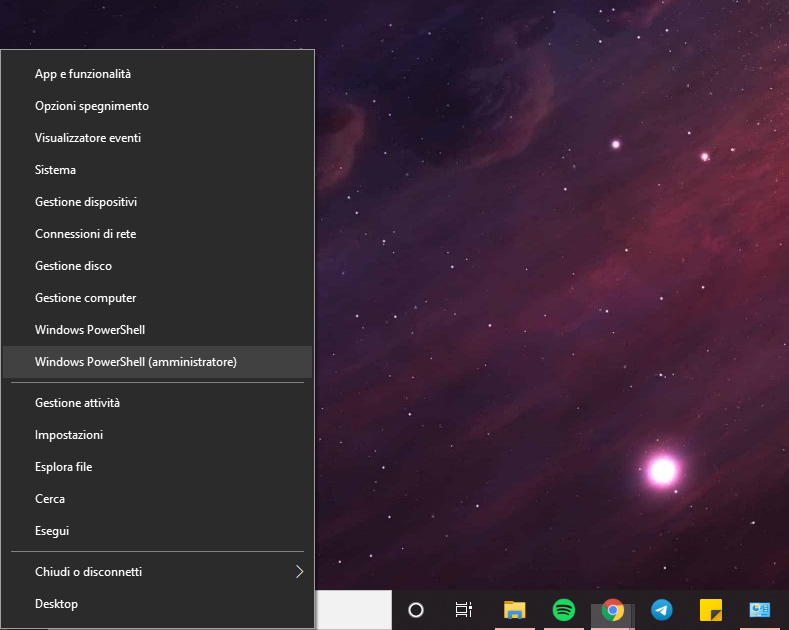Open Telegram from the taskbar
The height and width of the screenshot is (630, 789).
(x=661, y=610)
